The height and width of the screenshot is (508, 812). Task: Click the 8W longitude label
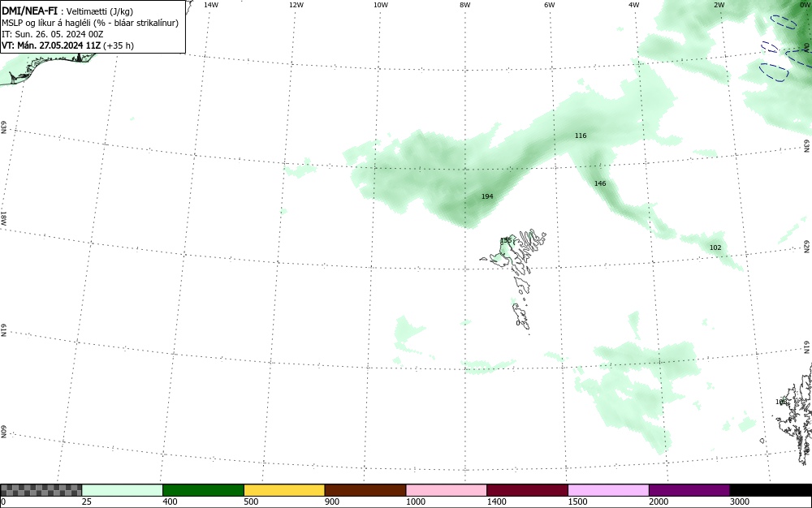point(465,5)
